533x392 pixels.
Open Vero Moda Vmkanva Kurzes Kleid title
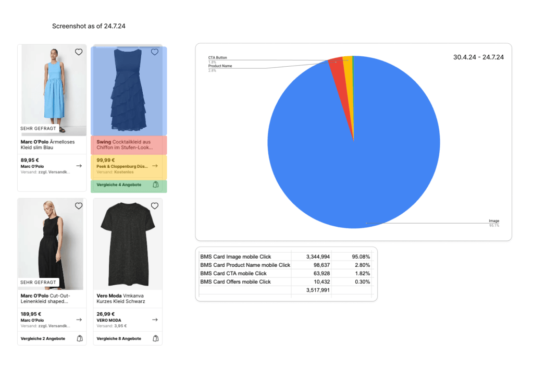pos(121,298)
